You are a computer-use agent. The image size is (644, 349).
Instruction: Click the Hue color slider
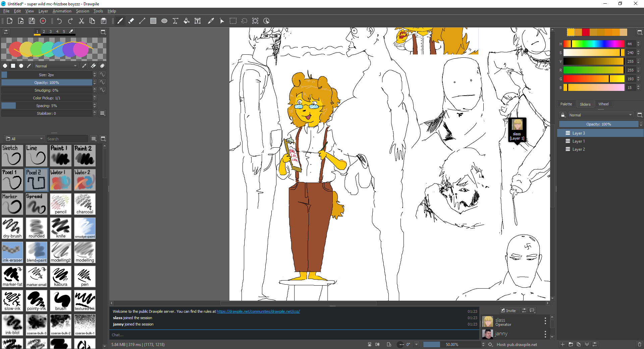pos(593,44)
